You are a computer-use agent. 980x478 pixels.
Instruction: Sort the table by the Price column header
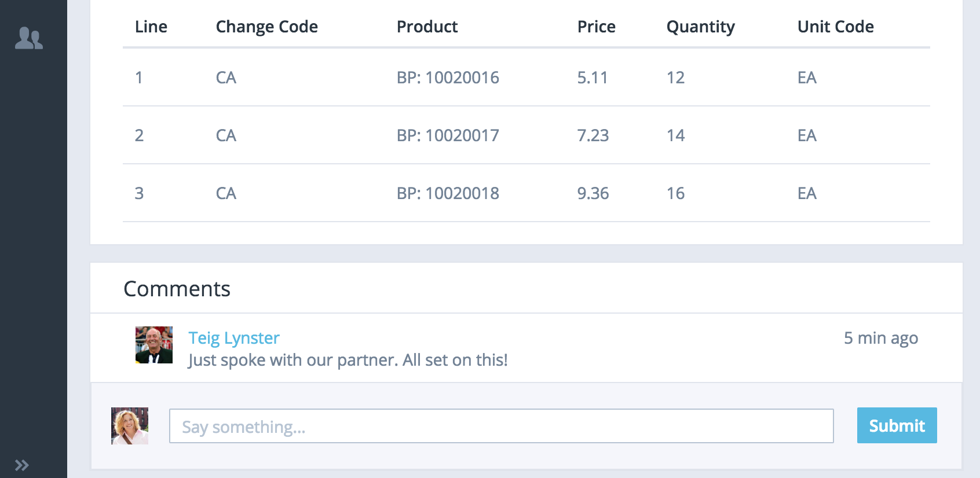tap(596, 27)
